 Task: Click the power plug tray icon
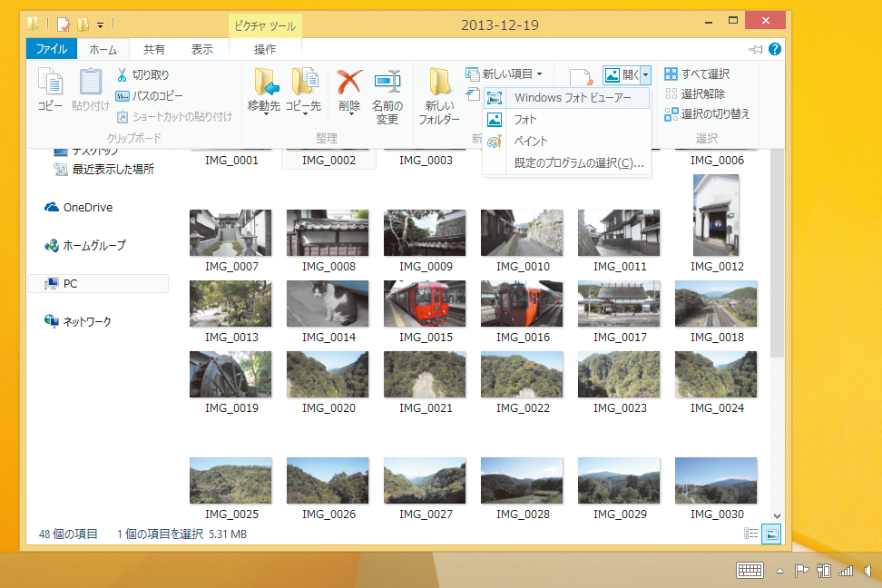[824, 571]
